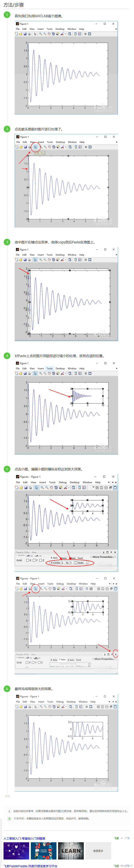134x868 pixels.
Task: Switch to Font tab in first step 5 editor
Action: [x=80, y=558]
